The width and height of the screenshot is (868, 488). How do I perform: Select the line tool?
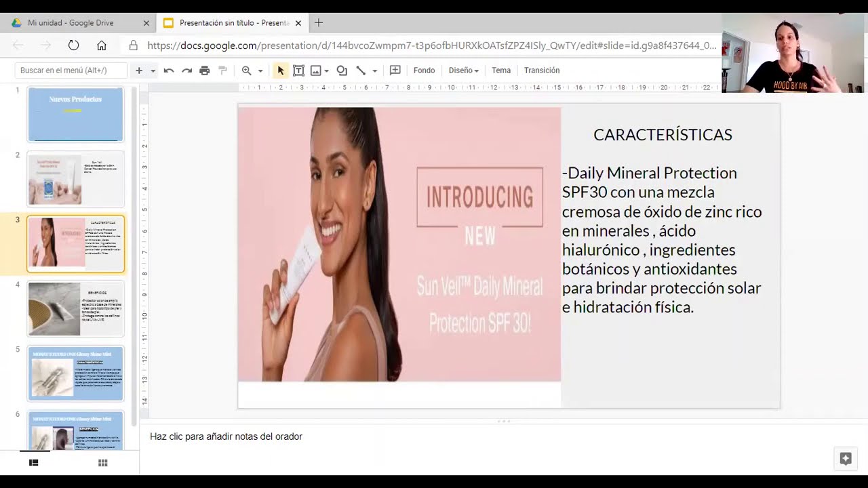(x=361, y=70)
